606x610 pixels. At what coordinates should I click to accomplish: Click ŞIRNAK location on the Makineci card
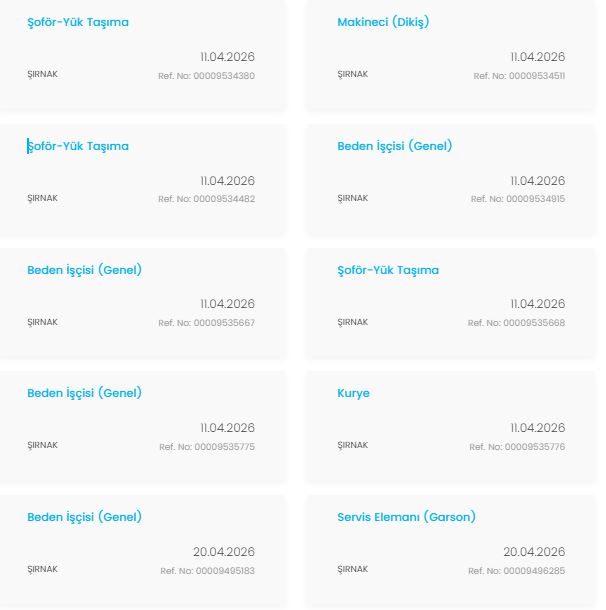(353, 75)
